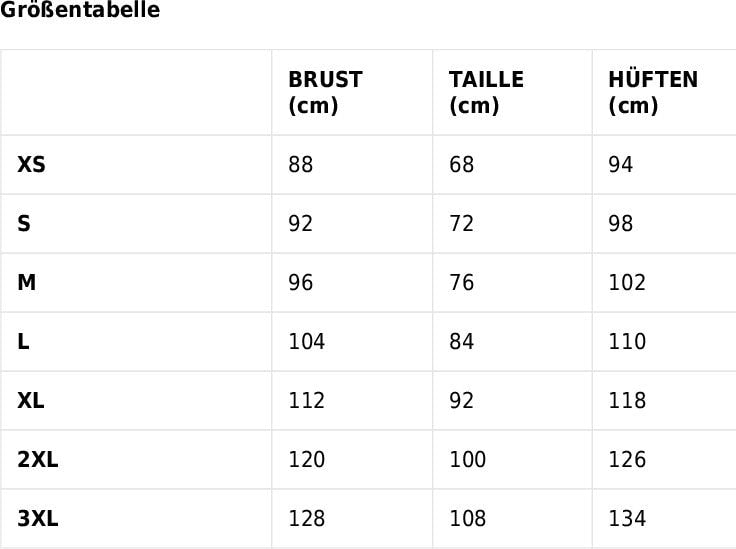Select the S size row label
Viewport: 736px width, 549px height.
pos(24,223)
